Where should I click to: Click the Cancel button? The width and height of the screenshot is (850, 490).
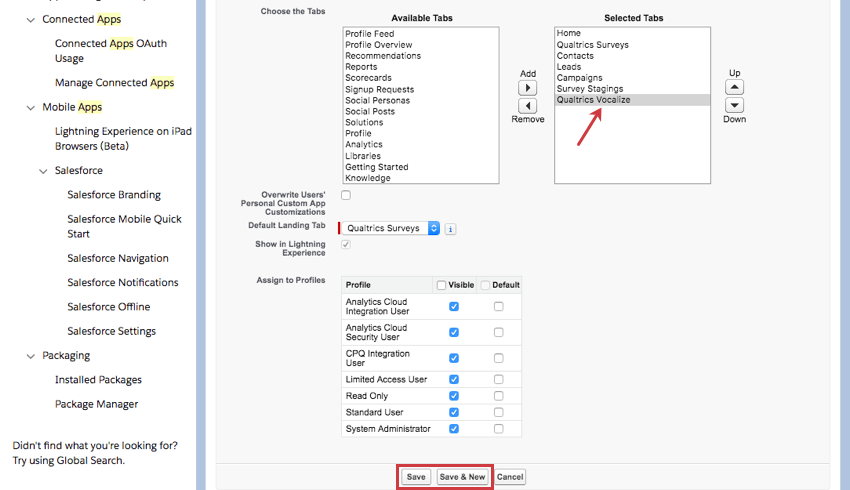[x=510, y=477]
